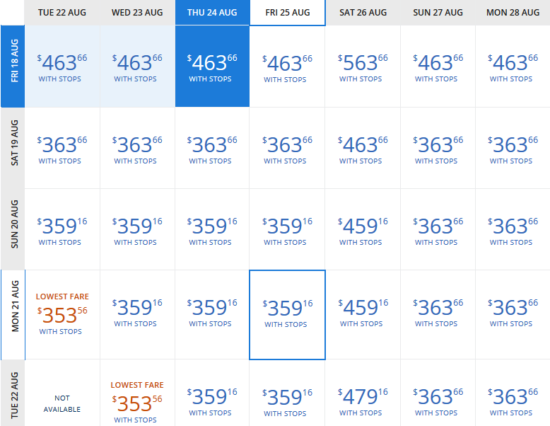Pick $463.66 fare for Sat 19 / Sat 26
Screen dimensions: 550x426
[x=363, y=148]
